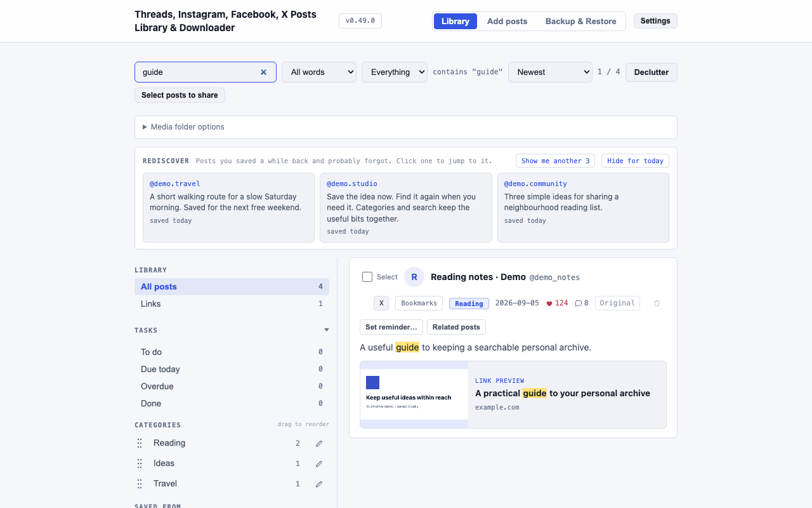Delete the post using trash icon

pos(657,304)
